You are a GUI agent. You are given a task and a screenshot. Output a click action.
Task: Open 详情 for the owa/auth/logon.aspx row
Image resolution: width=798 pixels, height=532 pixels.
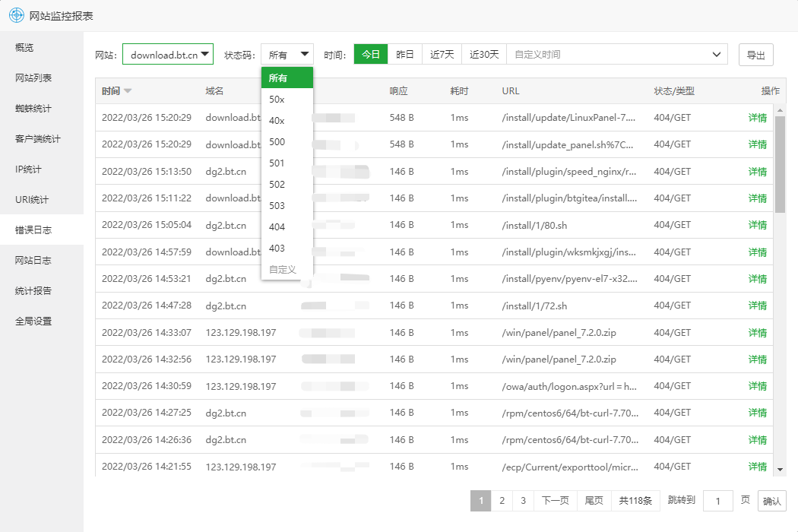757,386
